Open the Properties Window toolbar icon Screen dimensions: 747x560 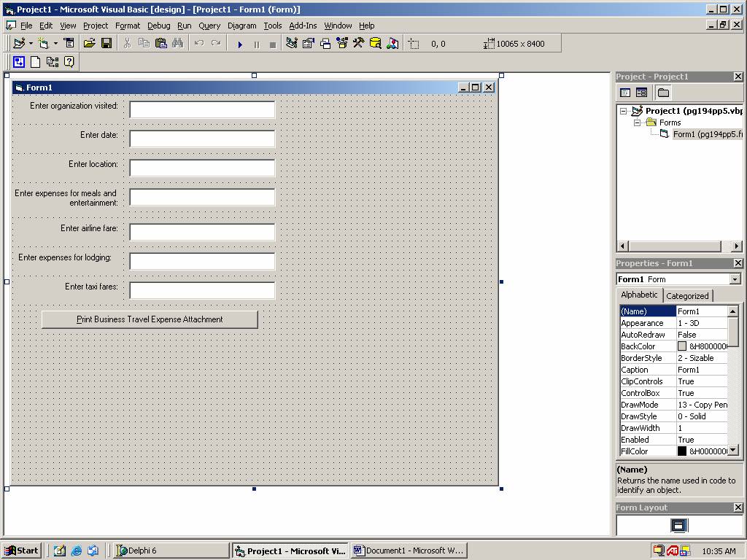[309, 44]
